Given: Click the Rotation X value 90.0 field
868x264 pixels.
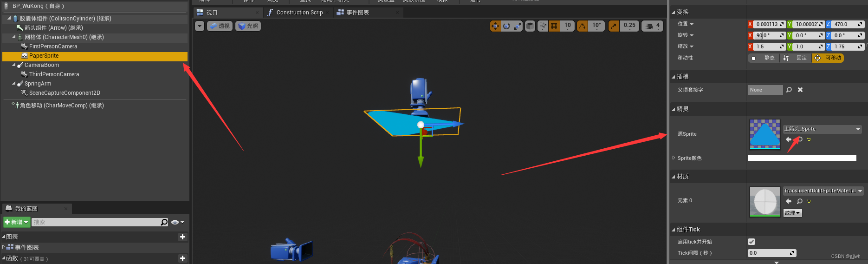Looking at the screenshot, I should coord(769,35).
